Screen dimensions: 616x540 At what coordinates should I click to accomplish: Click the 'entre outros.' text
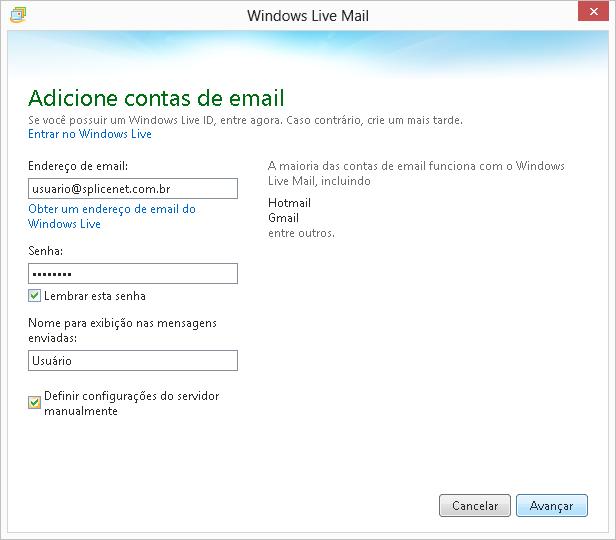click(301, 233)
